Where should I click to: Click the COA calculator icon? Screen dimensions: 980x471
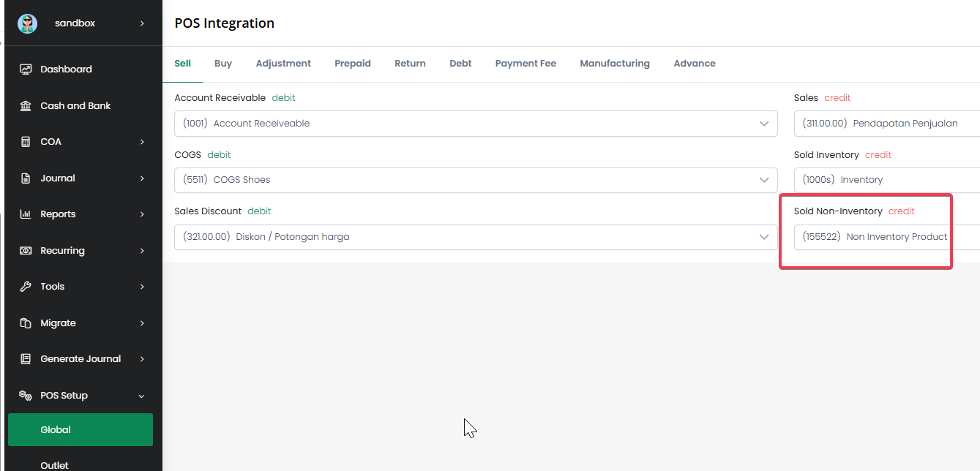(x=26, y=142)
